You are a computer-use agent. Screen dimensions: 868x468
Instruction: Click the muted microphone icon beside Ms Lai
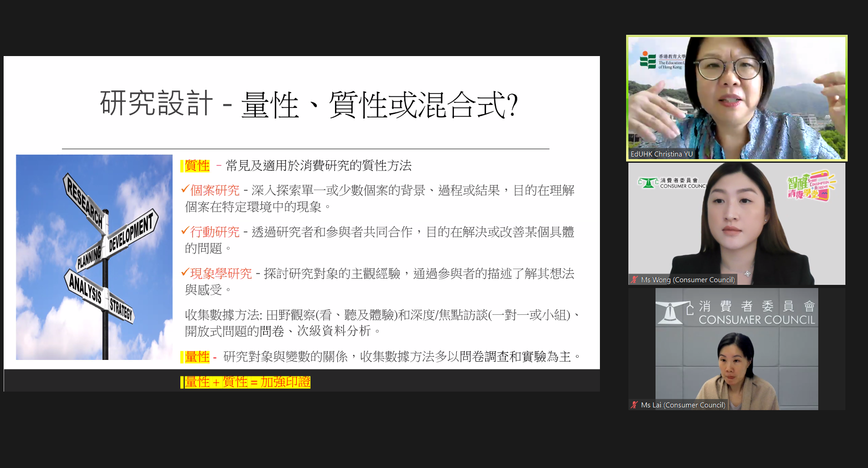click(x=635, y=405)
